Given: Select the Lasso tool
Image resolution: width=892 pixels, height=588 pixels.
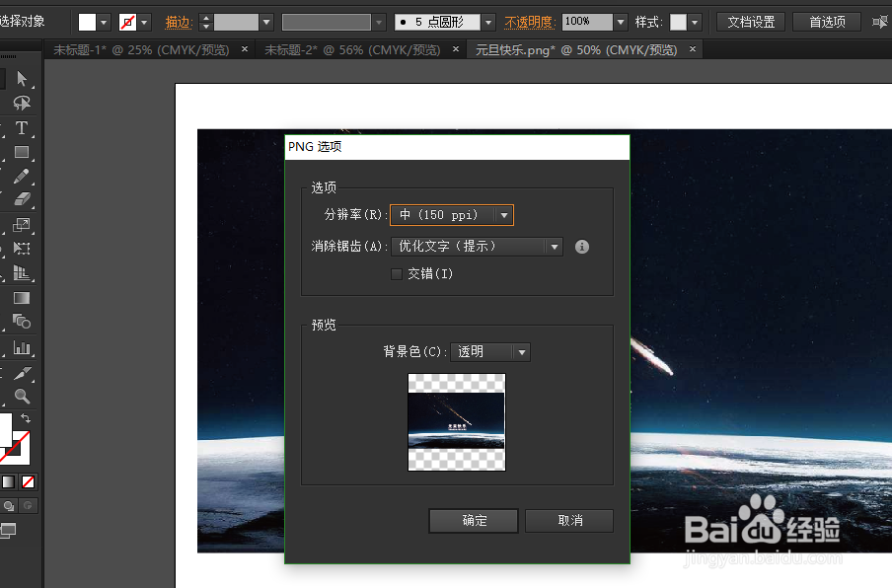Looking at the screenshot, I should (x=22, y=103).
